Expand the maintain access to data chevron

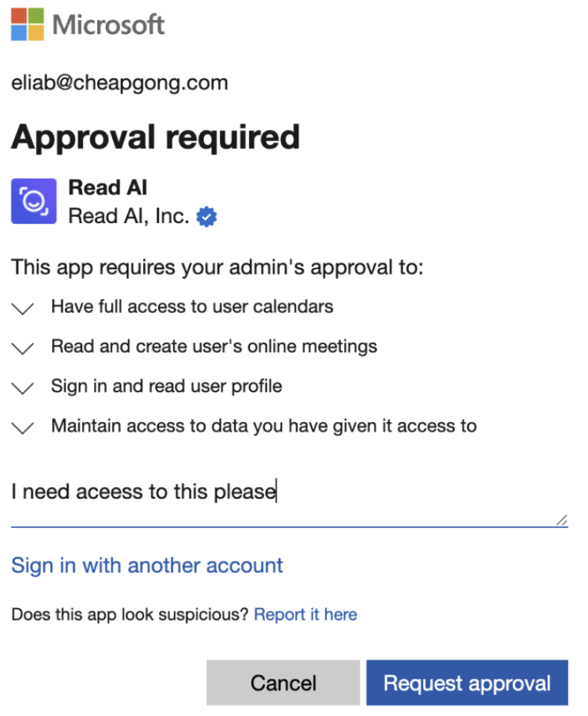pos(22,428)
